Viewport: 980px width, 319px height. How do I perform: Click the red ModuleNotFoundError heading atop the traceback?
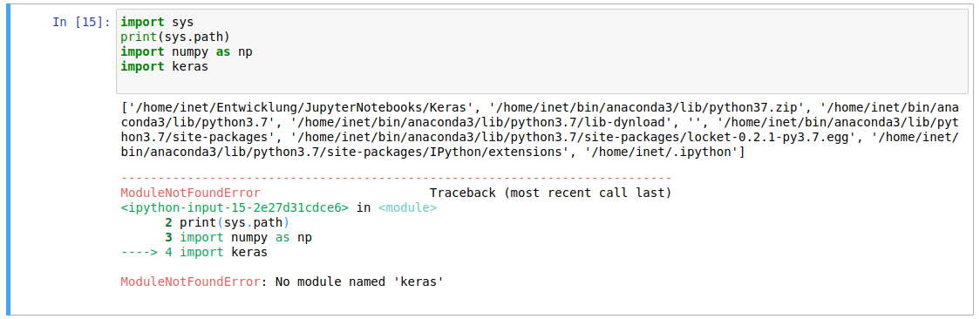[x=191, y=193]
